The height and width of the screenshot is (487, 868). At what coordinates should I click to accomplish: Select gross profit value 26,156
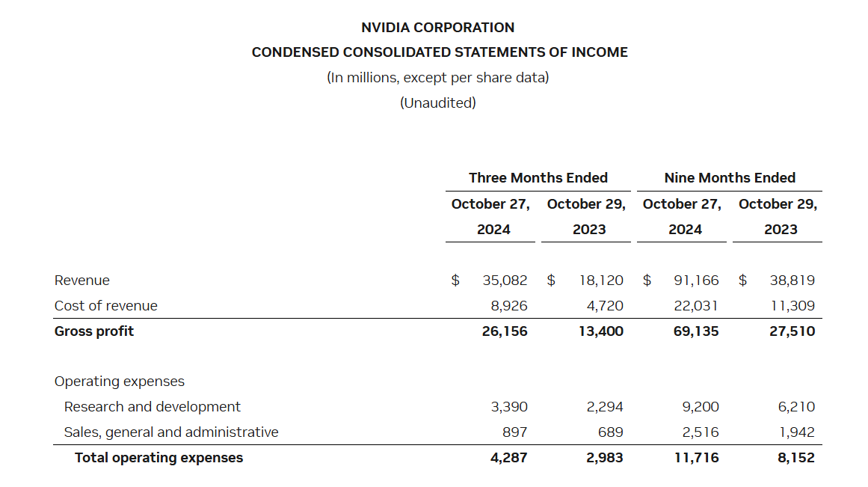[505, 331]
